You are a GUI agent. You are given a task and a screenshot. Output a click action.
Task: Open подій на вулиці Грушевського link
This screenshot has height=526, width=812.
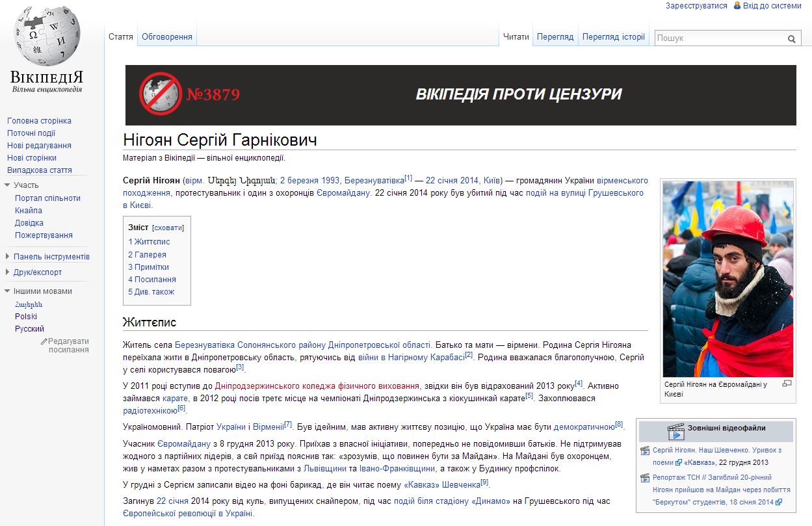click(x=585, y=193)
